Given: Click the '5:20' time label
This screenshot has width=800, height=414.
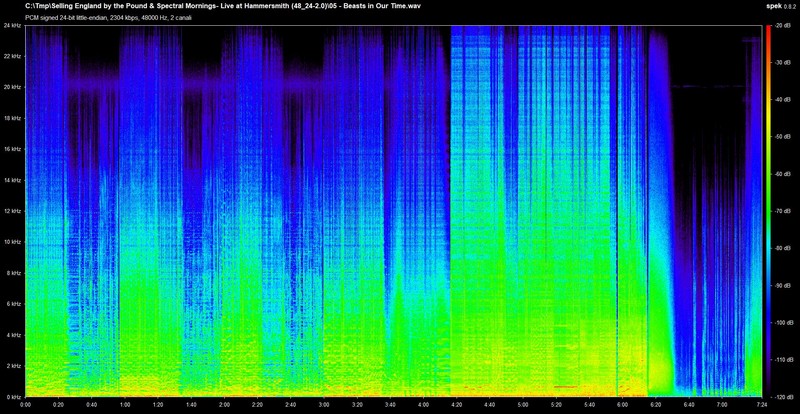Looking at the screenshot, I should [556, 404].
